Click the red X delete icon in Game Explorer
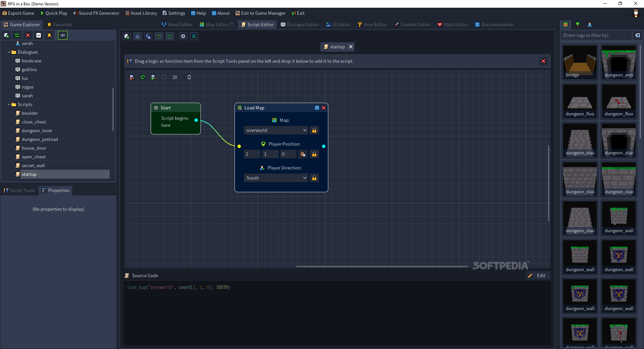644x349 pixels. [x=28, y=35]
